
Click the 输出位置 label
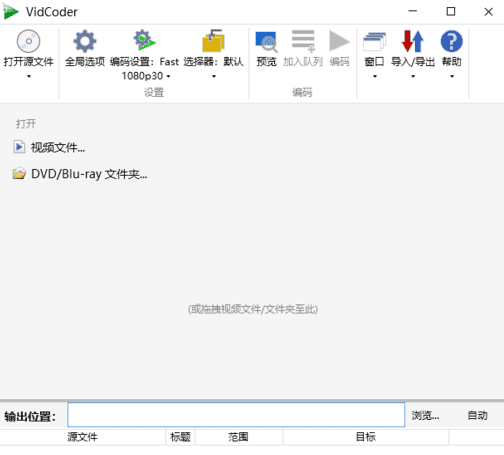tap(30, 416)
